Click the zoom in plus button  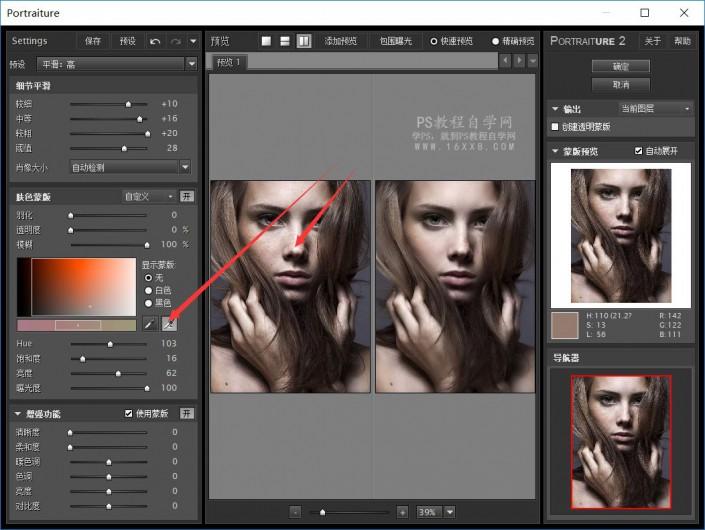tap(402, 511)
